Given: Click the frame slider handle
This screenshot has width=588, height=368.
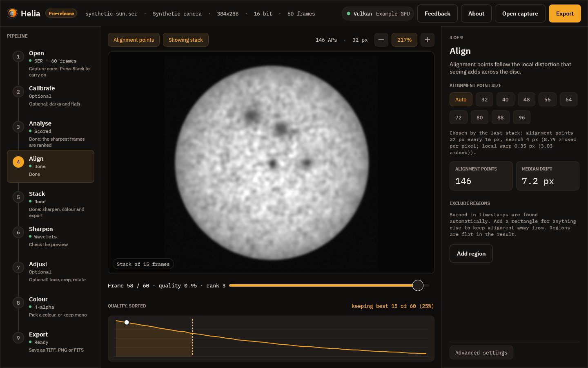Looking at the screenshot, I should pyautogui.click(x=418, y=285).
